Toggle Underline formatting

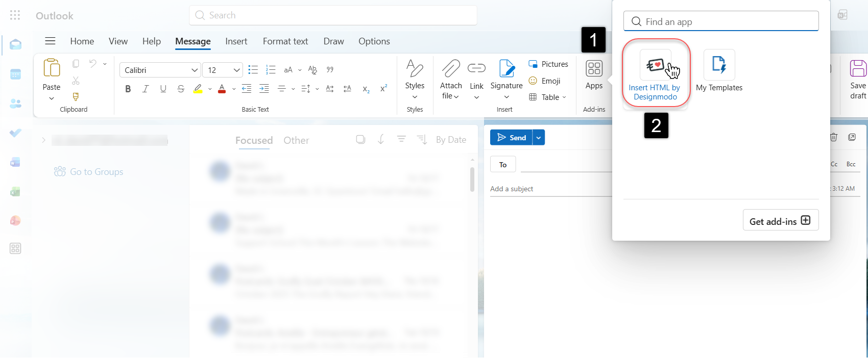tap(163, 89)
